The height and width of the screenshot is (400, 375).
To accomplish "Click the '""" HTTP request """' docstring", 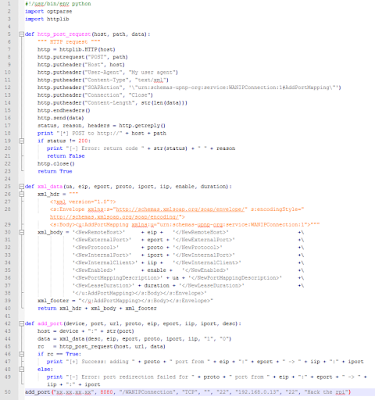I will tap(69, 42).
